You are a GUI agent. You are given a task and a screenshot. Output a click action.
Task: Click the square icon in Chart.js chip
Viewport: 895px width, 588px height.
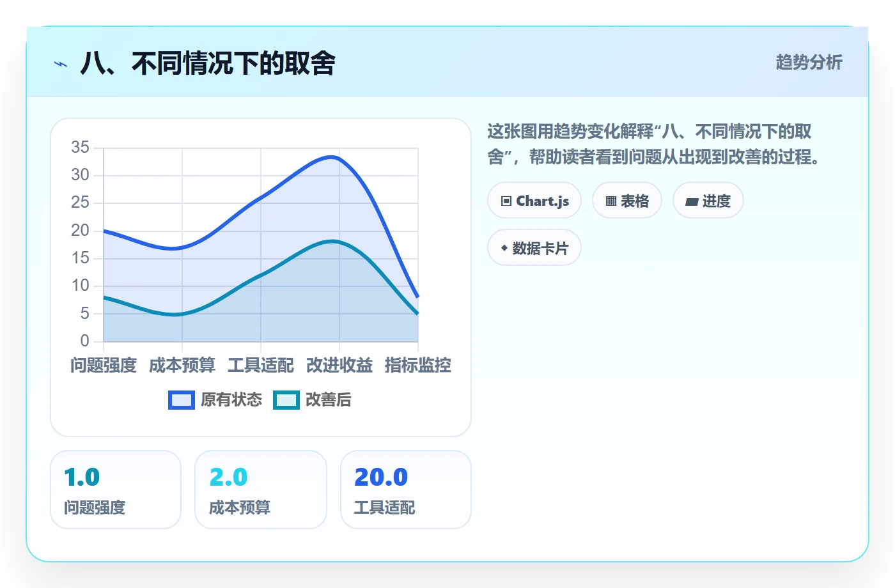tap(506, 201)
